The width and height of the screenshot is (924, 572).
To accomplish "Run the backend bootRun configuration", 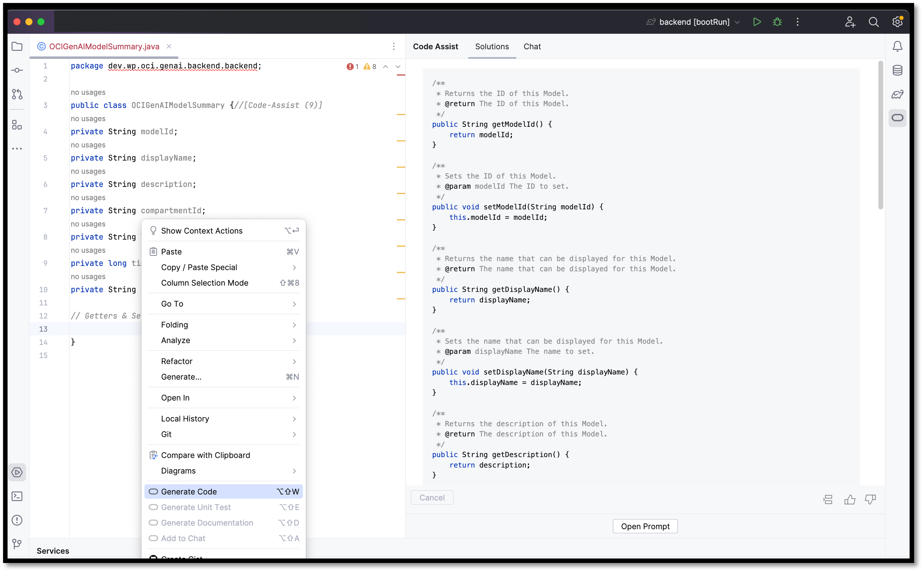I will (x=757, y=22).
